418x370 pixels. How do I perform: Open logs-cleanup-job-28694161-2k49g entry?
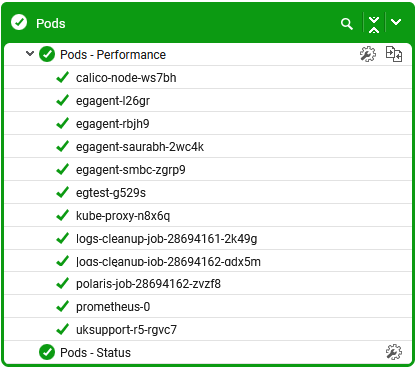(166, 239)
